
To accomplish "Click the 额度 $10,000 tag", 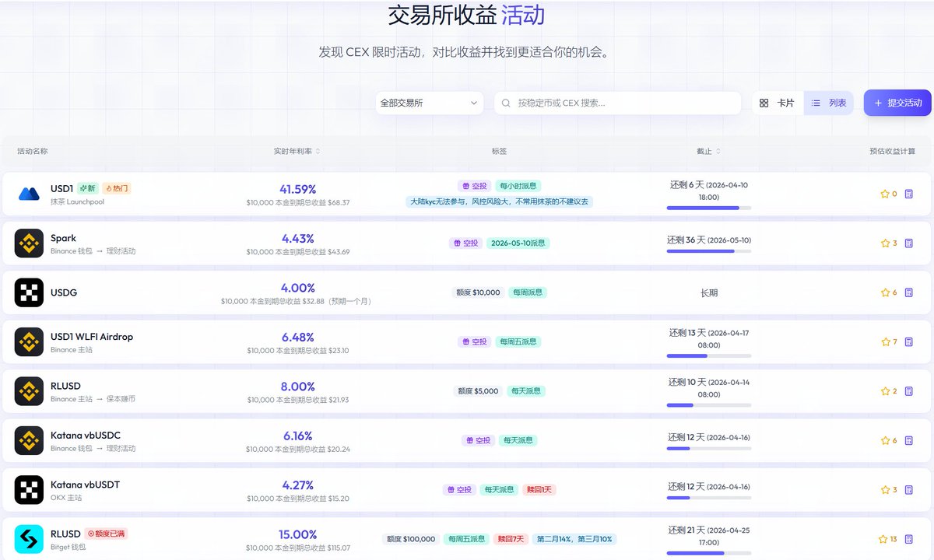I will tap(478, 292).
